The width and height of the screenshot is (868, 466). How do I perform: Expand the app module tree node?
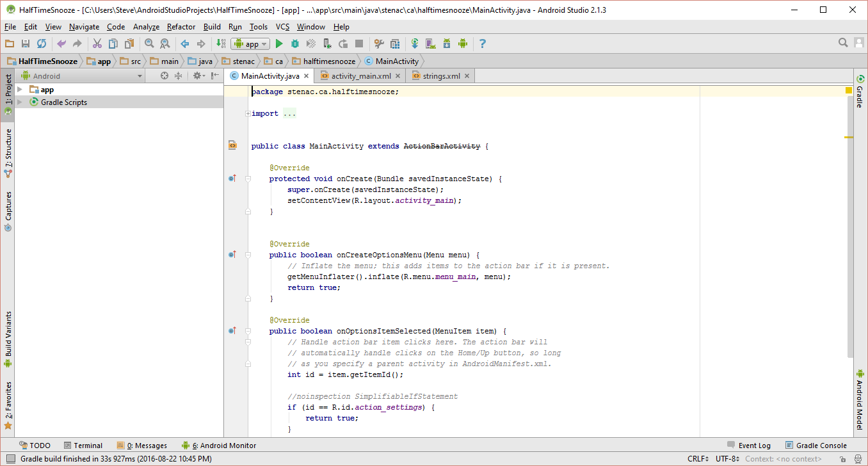click(x=20, y=90)
